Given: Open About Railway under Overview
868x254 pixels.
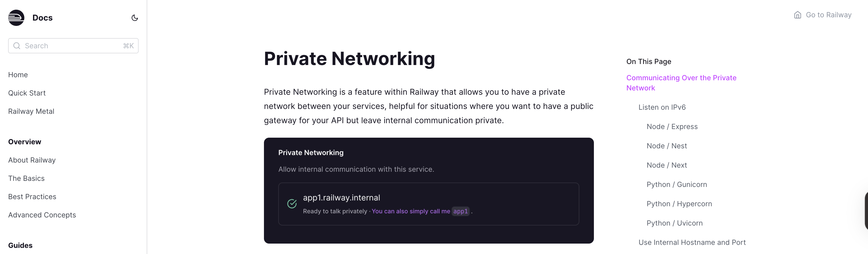Looking at the screenshot, I should (32, 160).
